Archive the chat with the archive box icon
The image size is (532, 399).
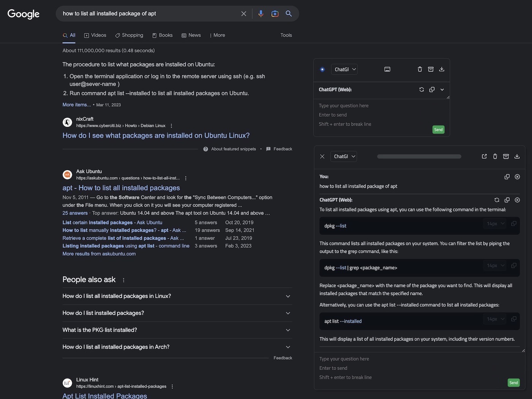point(431,69)
